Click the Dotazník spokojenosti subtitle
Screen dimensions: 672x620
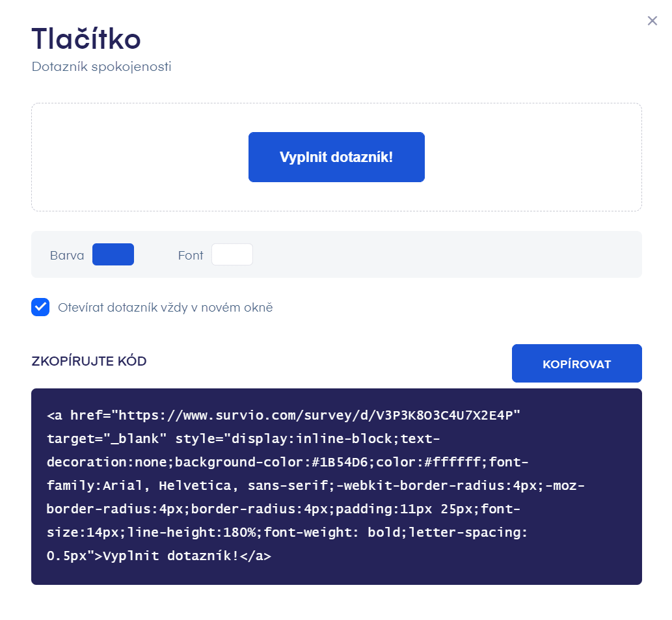101,66
